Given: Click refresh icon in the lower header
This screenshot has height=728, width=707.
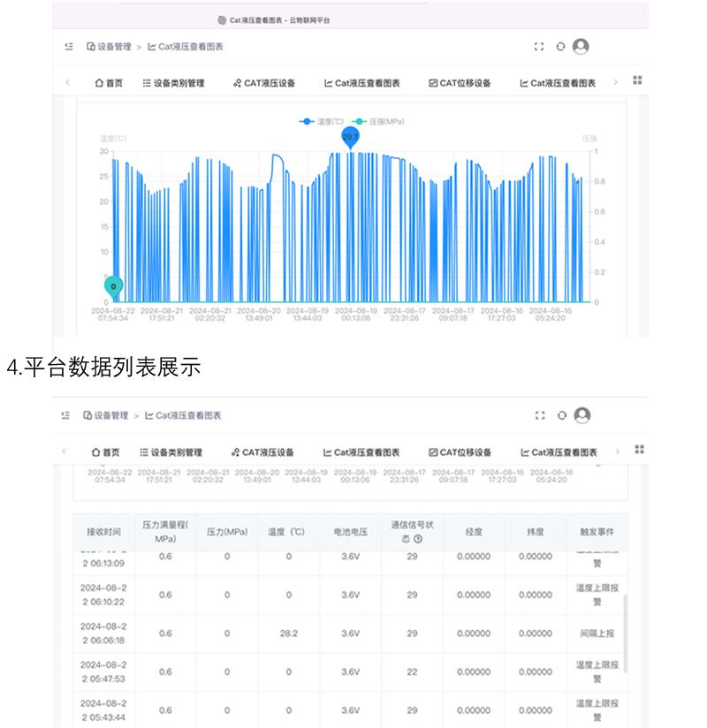Looking at the screenshot, I should (x=561, y=415).
